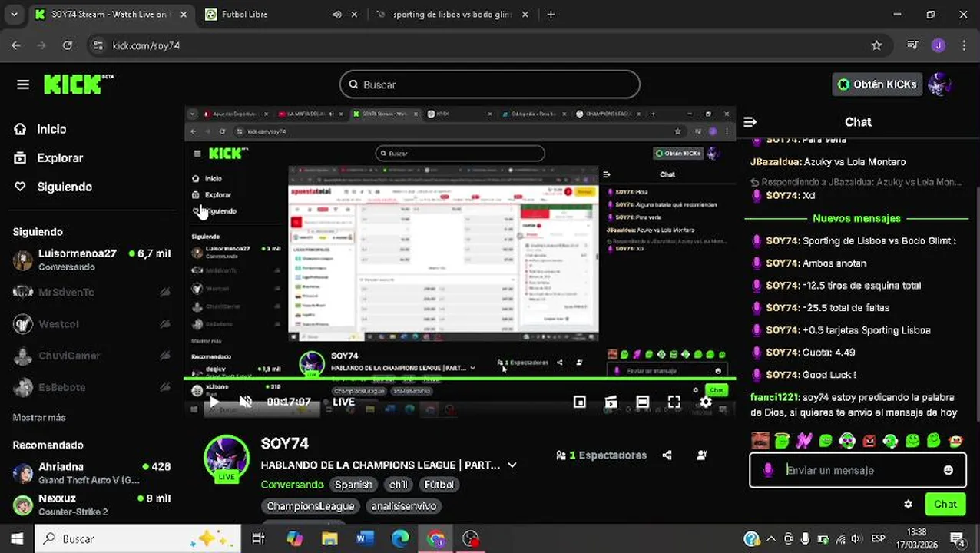
Task: Open the Chrome three-dot menu
Action: point(964,45)
